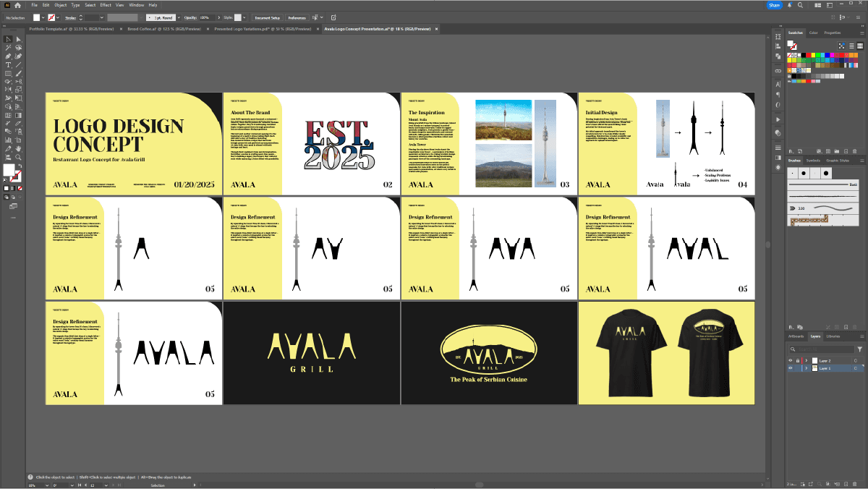Click the Preferences button
Viewport: 868px width, 489px height.
(297, 17)
